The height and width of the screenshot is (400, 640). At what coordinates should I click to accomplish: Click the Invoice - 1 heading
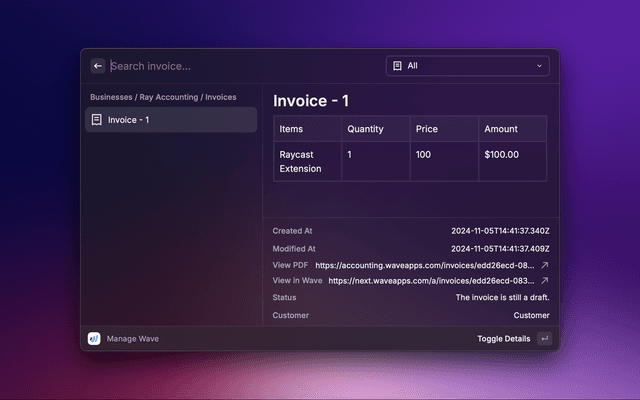coord(311,101)
